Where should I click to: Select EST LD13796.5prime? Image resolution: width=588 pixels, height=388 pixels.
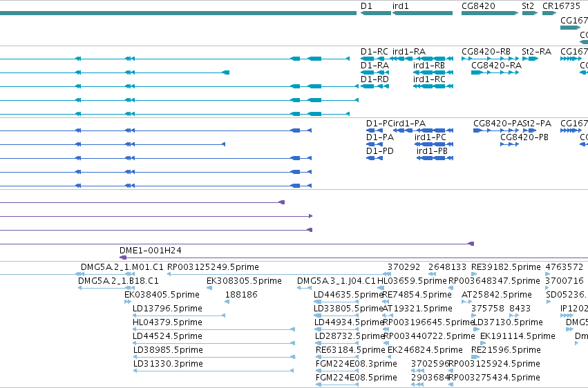pyautogui.click(x=179, y=316)
